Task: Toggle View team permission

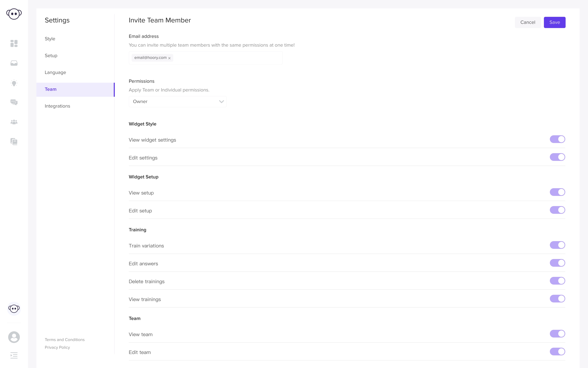Action: pyautogui.click(x=557, y=334)
